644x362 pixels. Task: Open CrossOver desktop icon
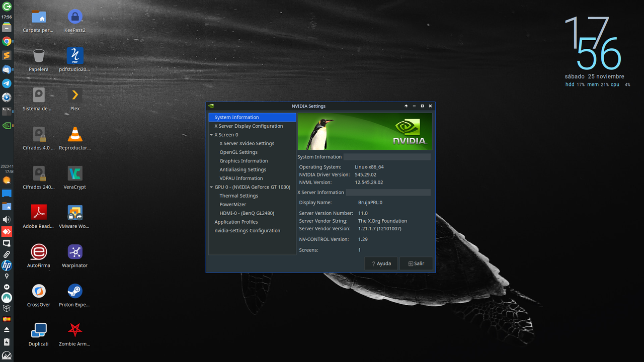pos(39,291)
